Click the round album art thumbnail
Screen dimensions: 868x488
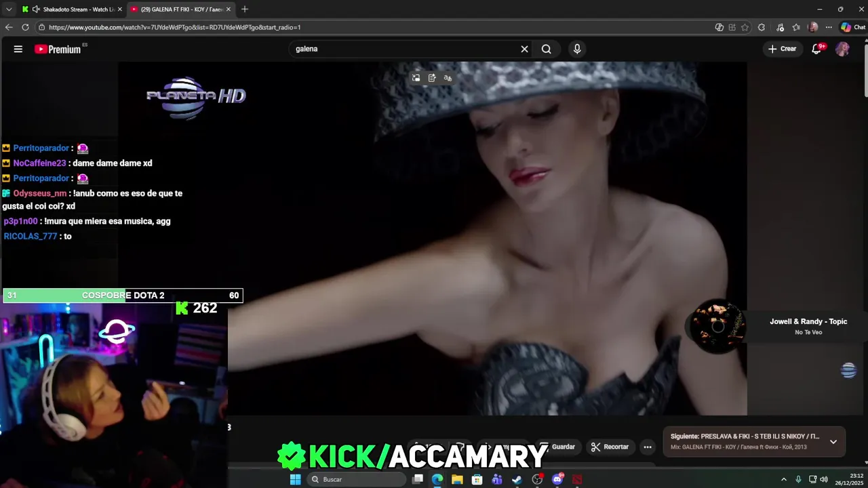(717, 327)
